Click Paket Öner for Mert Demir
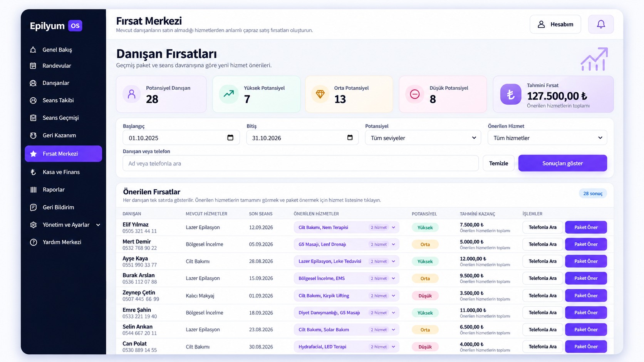 [x=586, y=244]
